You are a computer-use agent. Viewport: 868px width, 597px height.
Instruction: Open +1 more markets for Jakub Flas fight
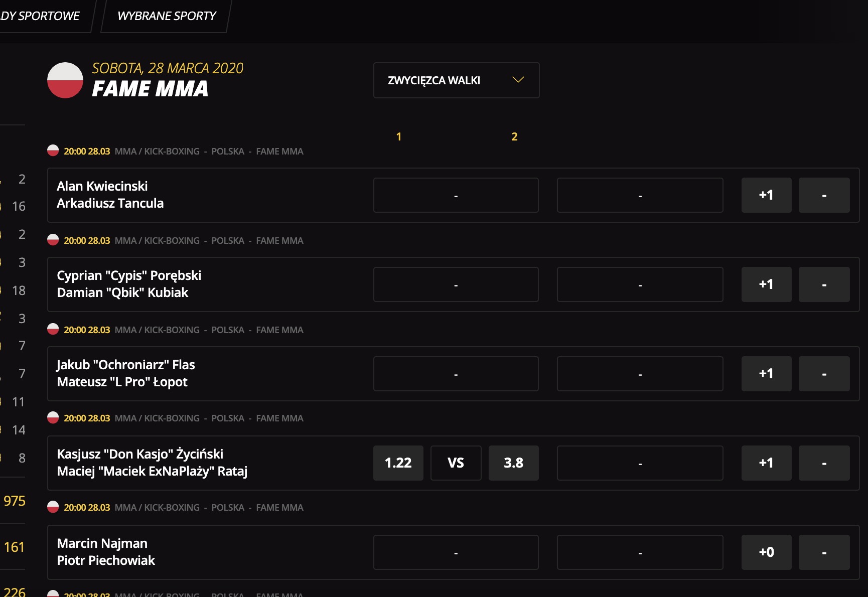click(x=766, y=374)
